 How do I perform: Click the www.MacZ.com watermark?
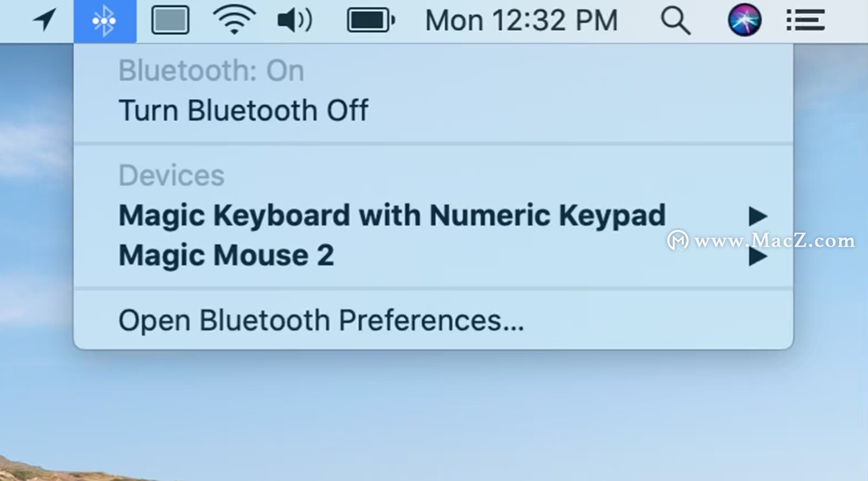pyautogui.click(x=761, y=240)
